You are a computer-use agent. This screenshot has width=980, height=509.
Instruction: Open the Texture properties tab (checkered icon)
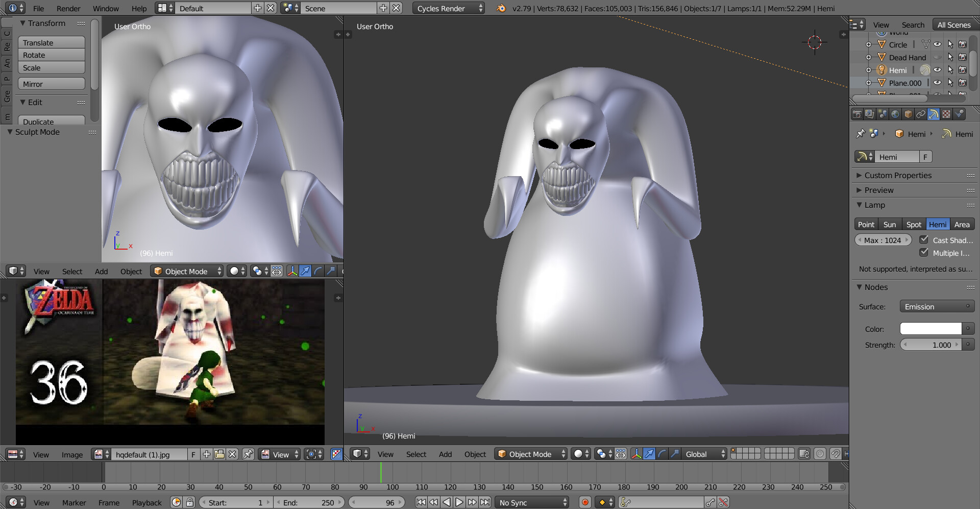tap(946, 114)
